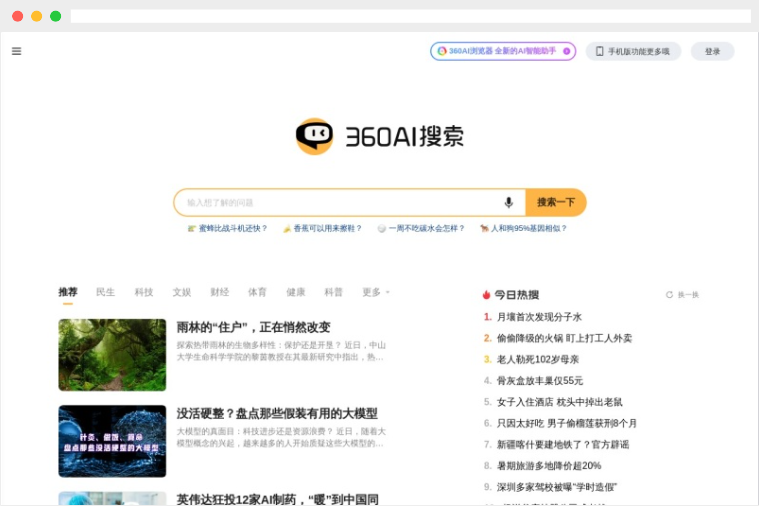Open suggestion 香蕉可以用来擦鞋？
This screenshot has width=759, height=506.
pyautogui.click(x=328, y=228)
